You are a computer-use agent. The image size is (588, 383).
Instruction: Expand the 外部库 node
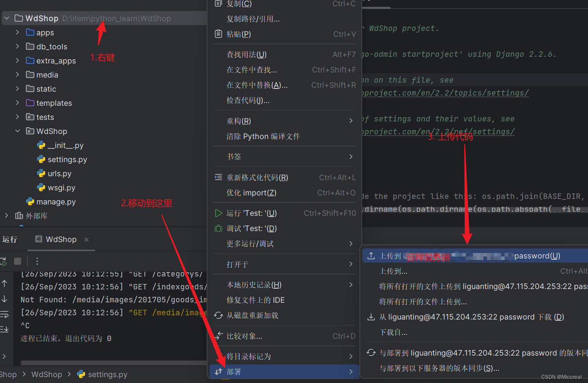[x=6, y=216]
